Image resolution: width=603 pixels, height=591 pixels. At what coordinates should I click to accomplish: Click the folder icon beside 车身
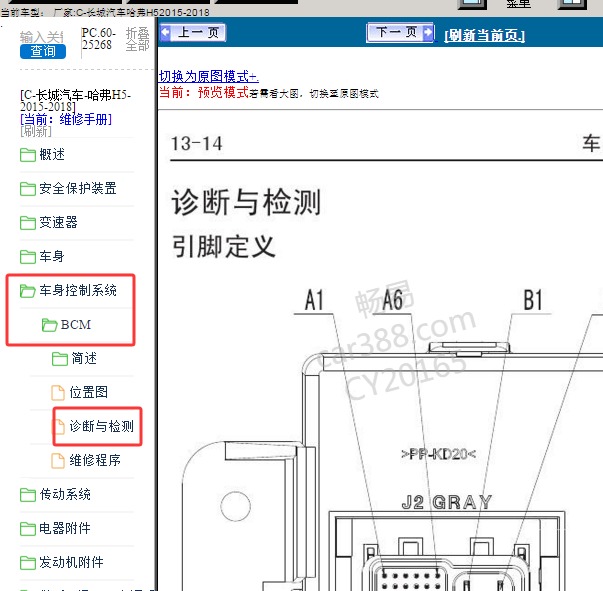(28, 256)
